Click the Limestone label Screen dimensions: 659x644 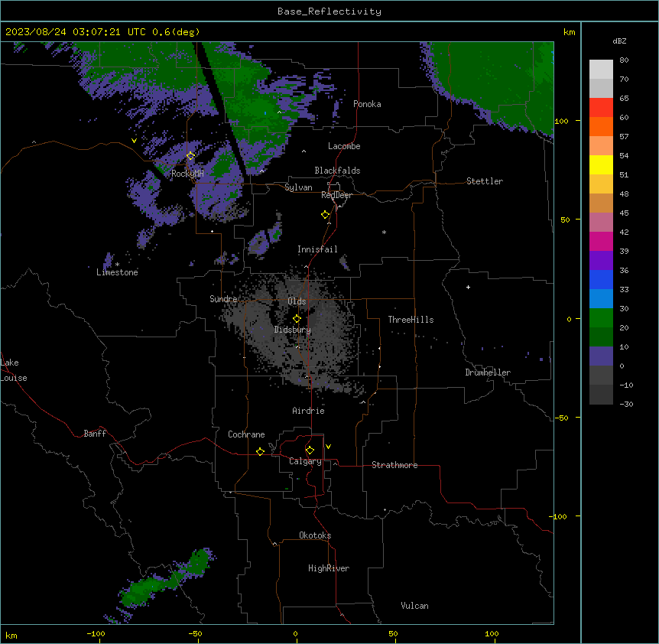(x=117, y=272)
